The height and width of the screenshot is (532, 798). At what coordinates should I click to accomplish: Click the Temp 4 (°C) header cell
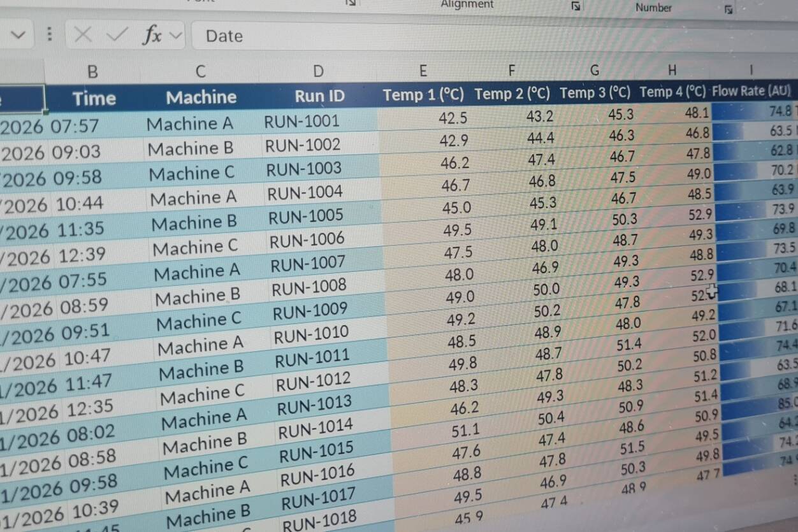click(x=673, y=92)
